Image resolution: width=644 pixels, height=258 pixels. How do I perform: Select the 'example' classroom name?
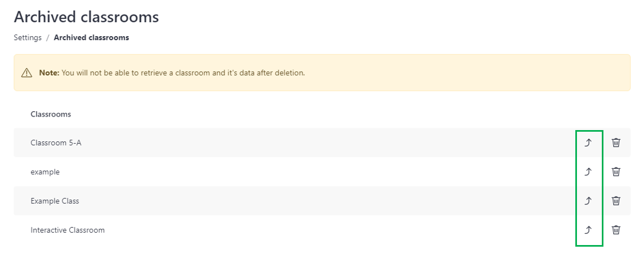(45, 172)
